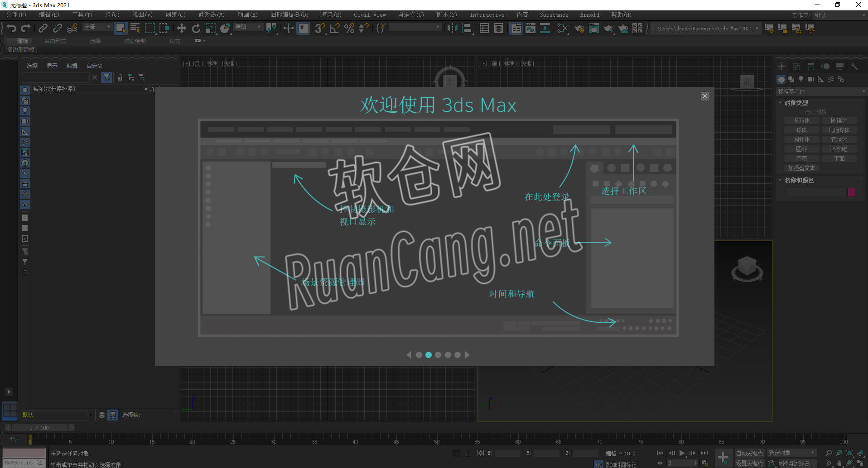Click the object color swatch
This screenshot has width=868, height=468.
click(x=851, y=192)
